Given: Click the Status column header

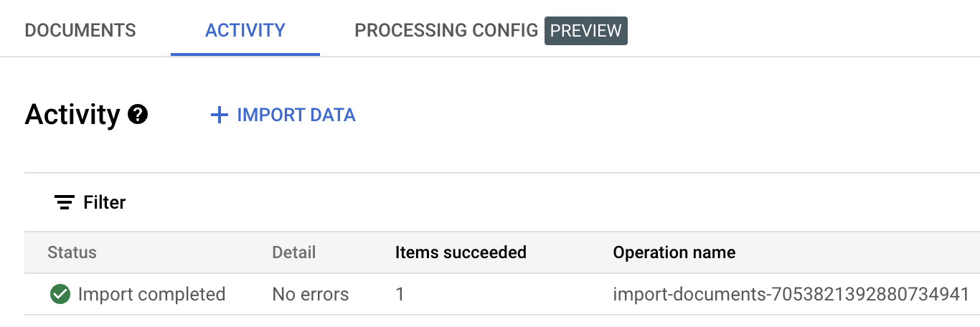Looking at the screenshot, I should 72,252.
